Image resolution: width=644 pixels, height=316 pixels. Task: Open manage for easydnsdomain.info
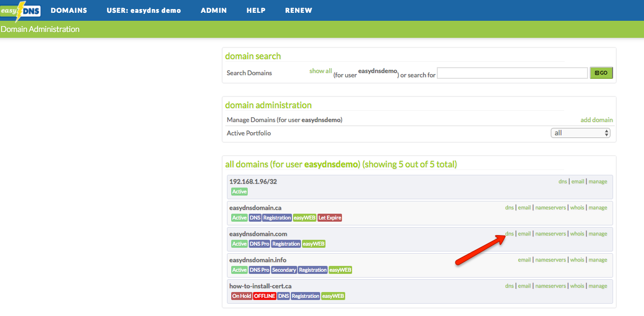[598, 260]
